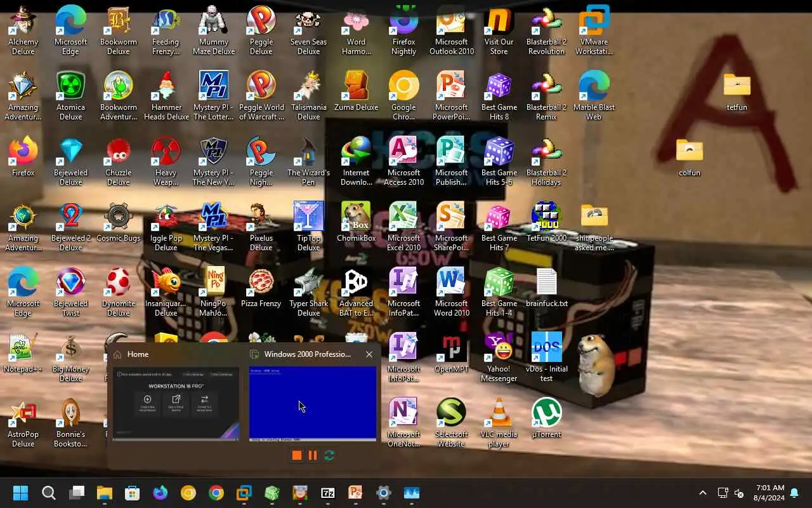Select Microsoft OneNote desktop icon

coord(403,423)
